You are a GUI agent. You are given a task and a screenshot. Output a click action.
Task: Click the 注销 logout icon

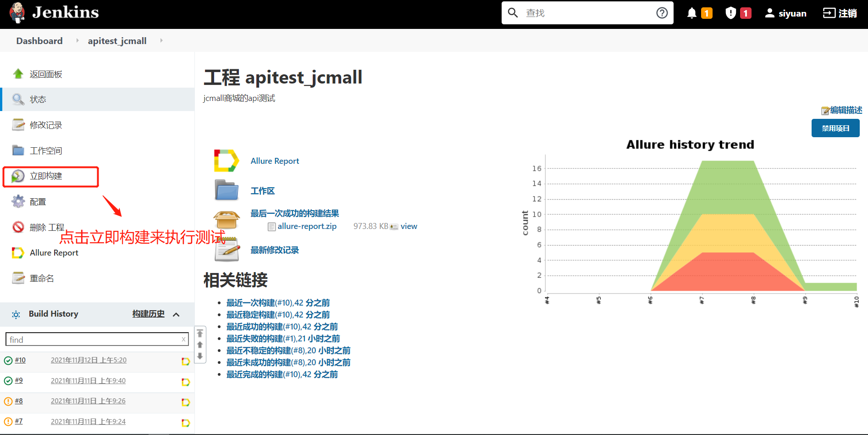pyautogui.click(x=829, y=13)
